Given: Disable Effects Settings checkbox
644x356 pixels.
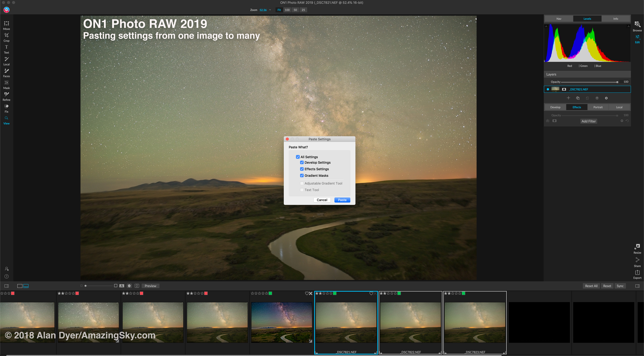Looking at the screenshot, I should 302,169.
